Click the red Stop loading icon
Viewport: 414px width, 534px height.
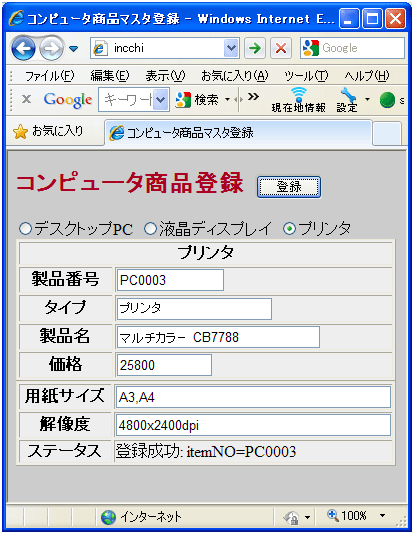tap(281, 48)
